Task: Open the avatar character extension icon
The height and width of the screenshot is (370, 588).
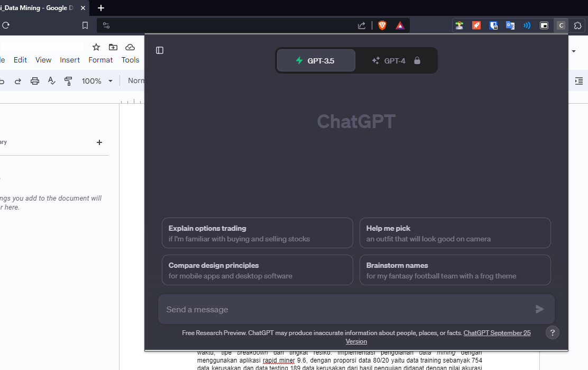Action: click(460, 25)
